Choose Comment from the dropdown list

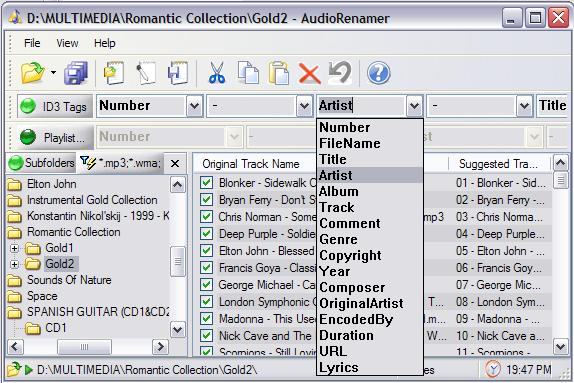(x=370, y=223)
